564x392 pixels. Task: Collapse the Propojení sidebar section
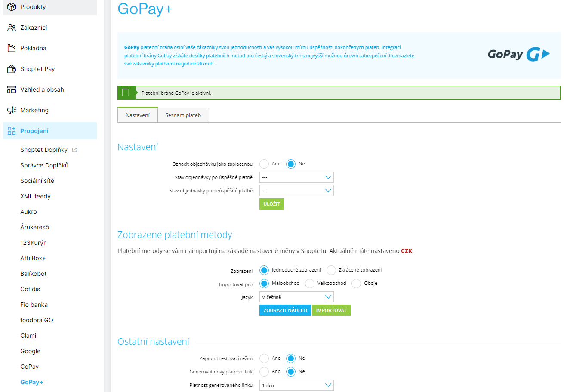pyautogui.click(x=50, y=131)
